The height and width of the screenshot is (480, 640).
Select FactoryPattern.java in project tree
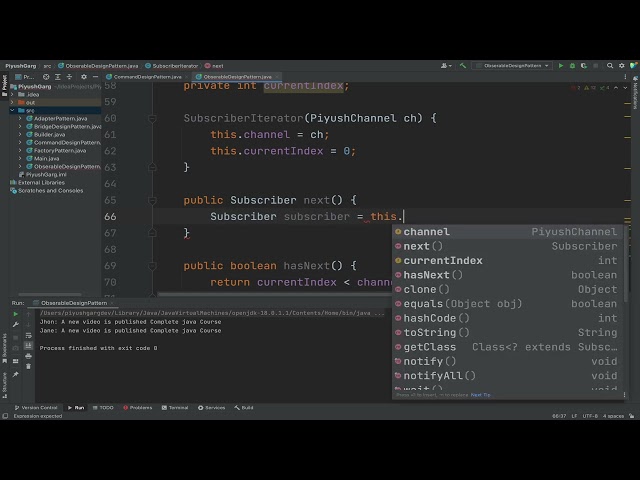(60, 150)
